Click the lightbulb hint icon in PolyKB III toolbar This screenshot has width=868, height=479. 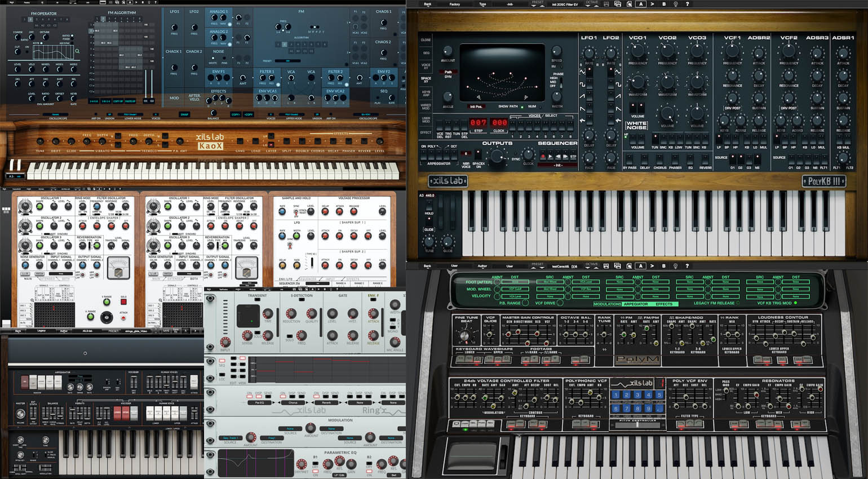[676, 4]
